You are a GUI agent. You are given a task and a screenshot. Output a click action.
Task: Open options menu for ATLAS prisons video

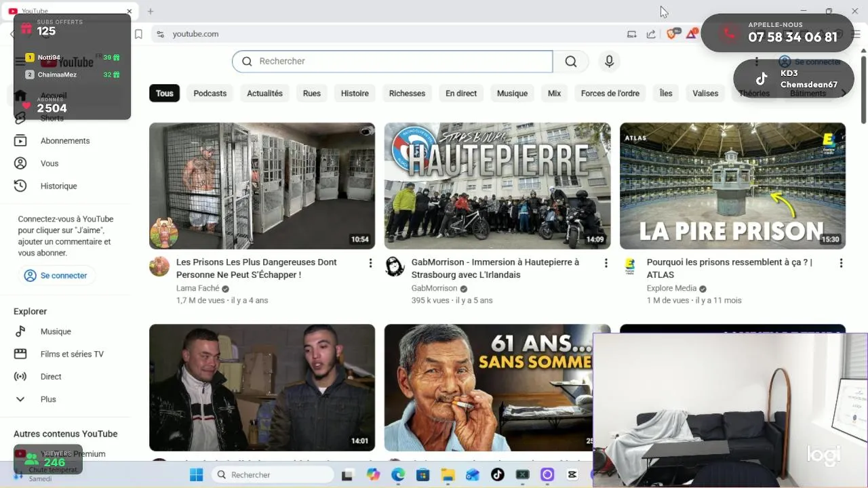tap(841, 263)
